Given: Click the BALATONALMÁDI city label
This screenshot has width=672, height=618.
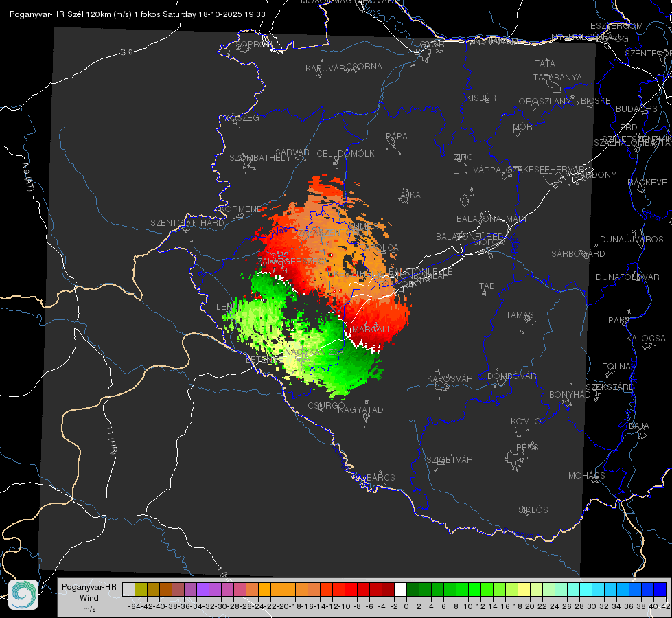Looking at the screenshot, I should coord(491,218).
